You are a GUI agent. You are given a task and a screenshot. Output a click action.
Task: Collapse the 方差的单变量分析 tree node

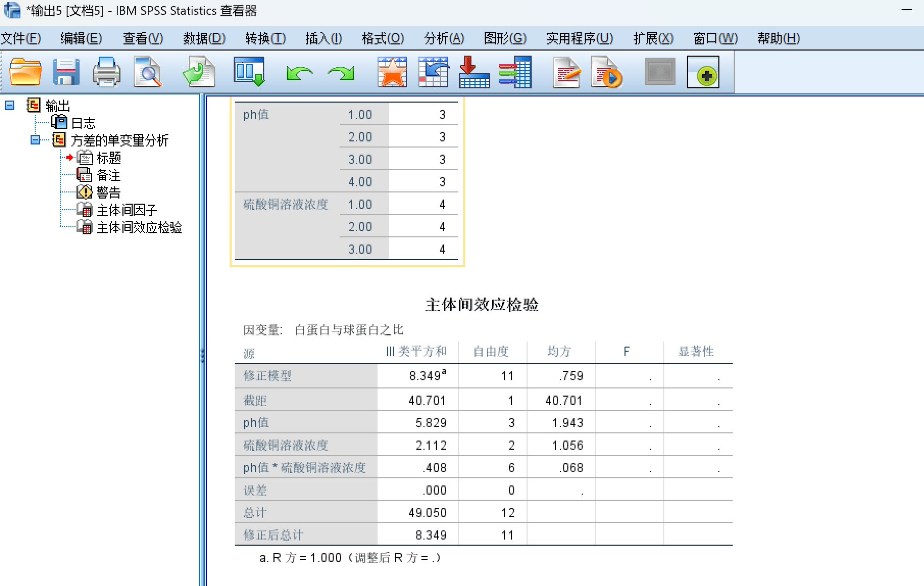pyautogui.click(x=35, y=140)
